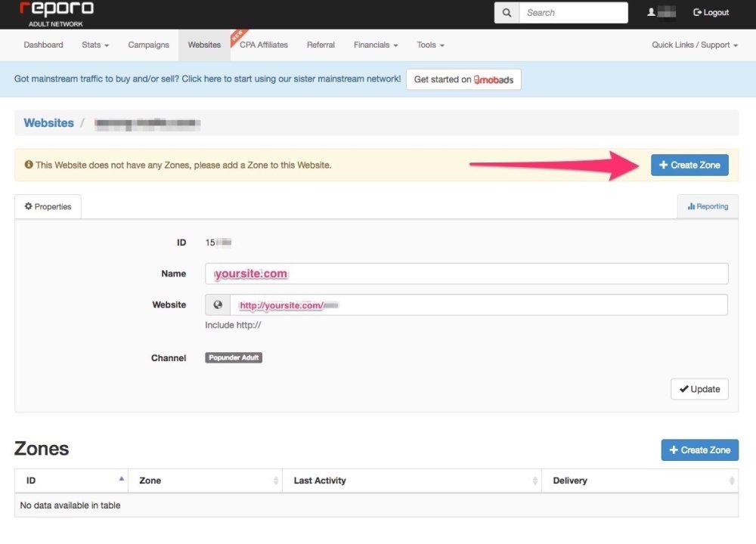Click the search magnifier icon

point(507,13)
